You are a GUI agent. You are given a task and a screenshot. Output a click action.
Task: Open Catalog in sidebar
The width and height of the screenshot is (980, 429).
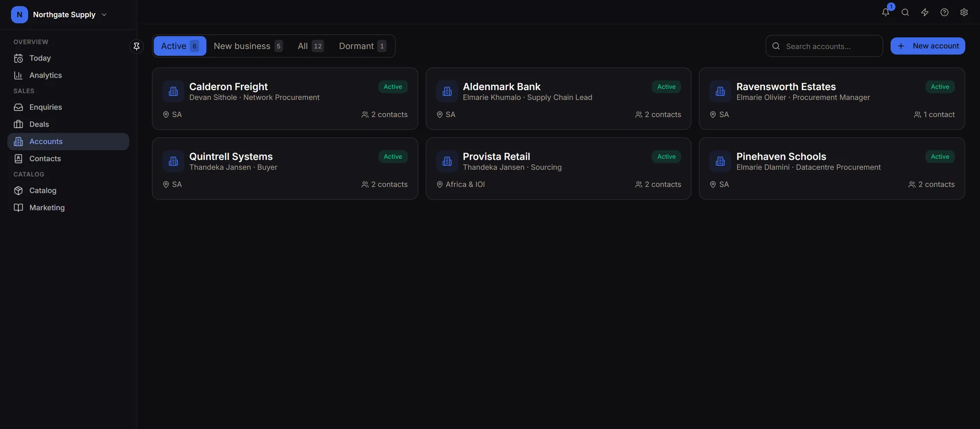(x=69, y=191)
